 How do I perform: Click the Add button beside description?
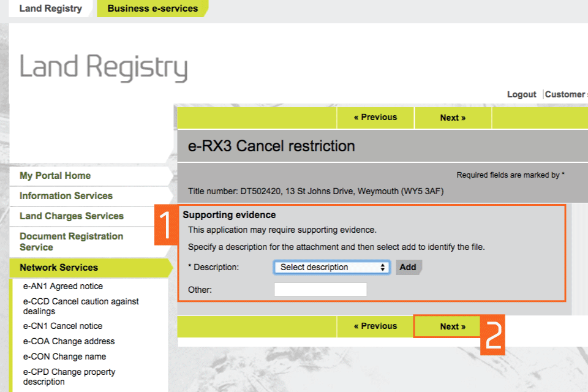click(x=408, y=268)
